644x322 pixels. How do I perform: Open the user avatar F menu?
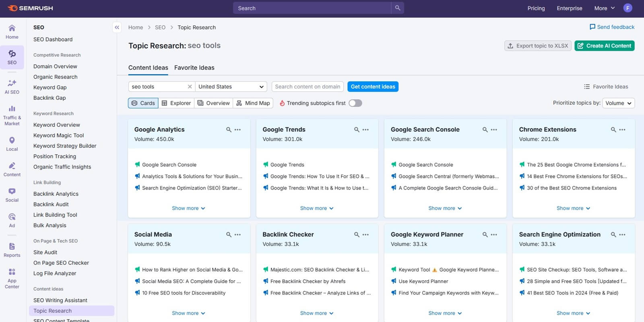[627, 8]
